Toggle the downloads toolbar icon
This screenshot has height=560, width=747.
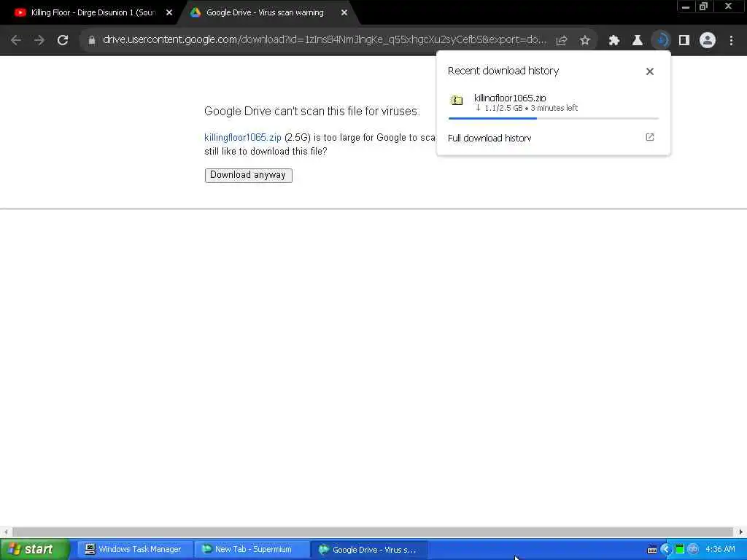[661, 40]
